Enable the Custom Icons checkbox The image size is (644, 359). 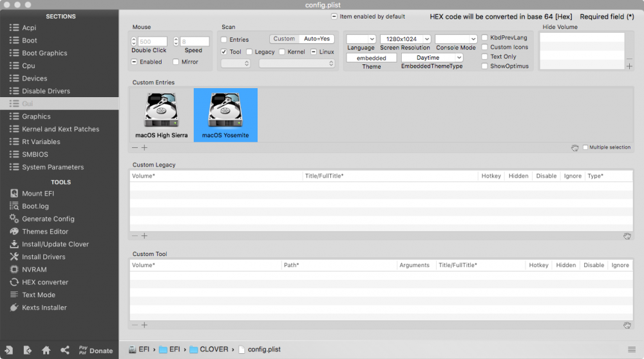point(485,47)
